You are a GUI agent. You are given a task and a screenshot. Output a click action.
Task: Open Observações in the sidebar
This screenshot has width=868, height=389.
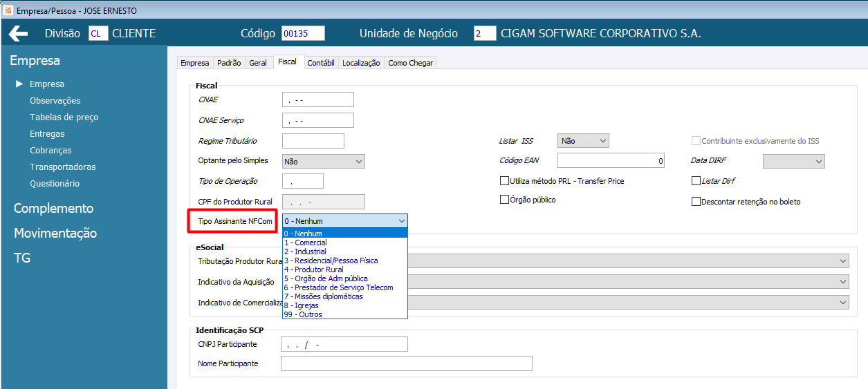[x=55, y=101]
